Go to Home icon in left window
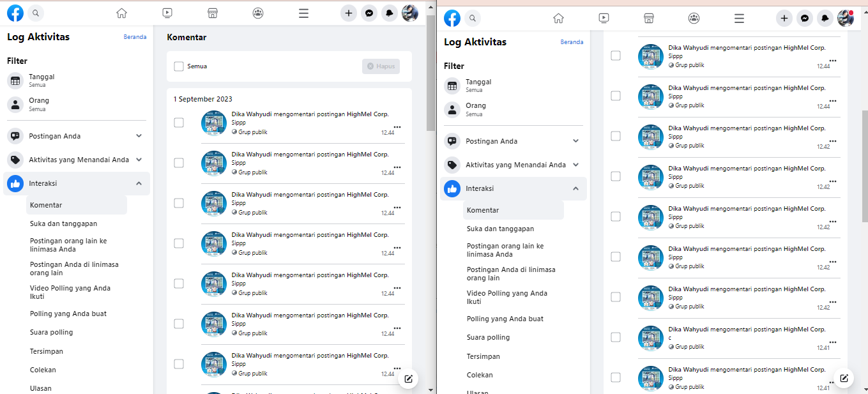This screenshot has height=394, width=868. tap(121, 13)
